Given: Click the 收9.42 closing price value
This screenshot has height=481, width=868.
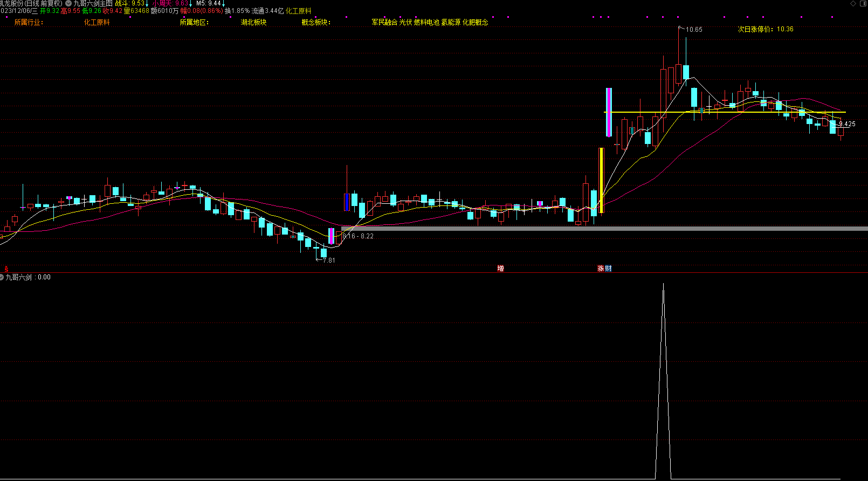Looking at the screenshot, I should (x=113, y=11).
